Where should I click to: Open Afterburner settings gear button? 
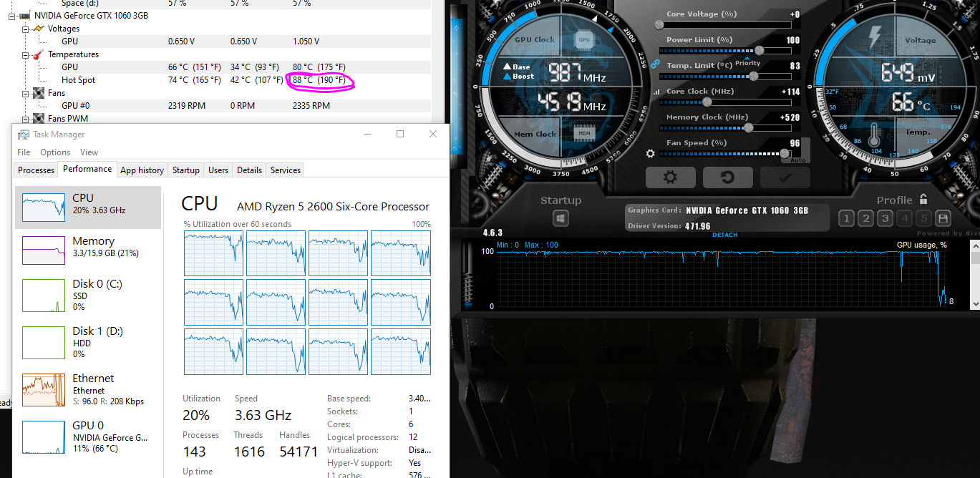click(x=671, y=177)
